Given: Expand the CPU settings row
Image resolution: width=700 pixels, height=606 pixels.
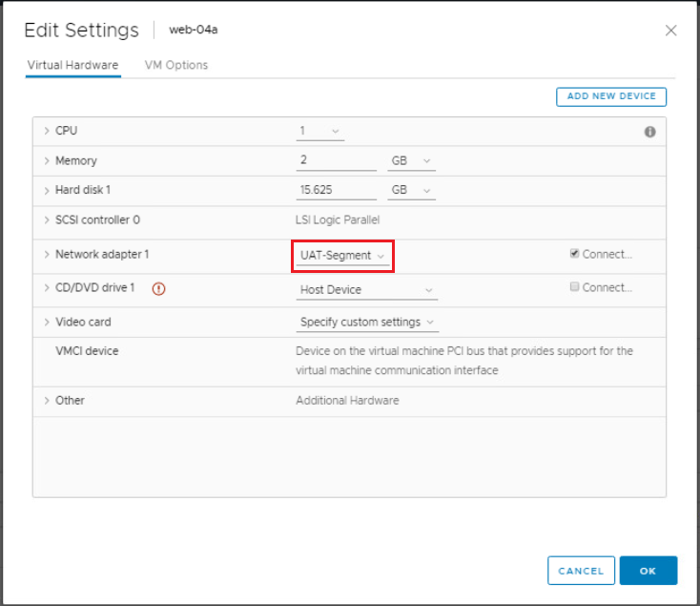Looking at the screenshot, I should 47,131.
